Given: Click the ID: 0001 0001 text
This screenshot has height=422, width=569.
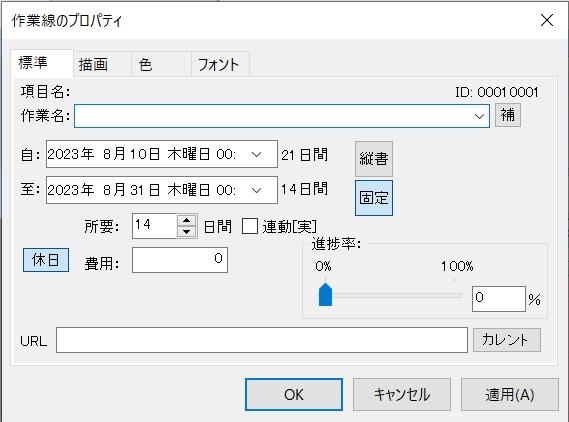Looking at the screenshot, I should pyautogui.click(x=497, y=92).
